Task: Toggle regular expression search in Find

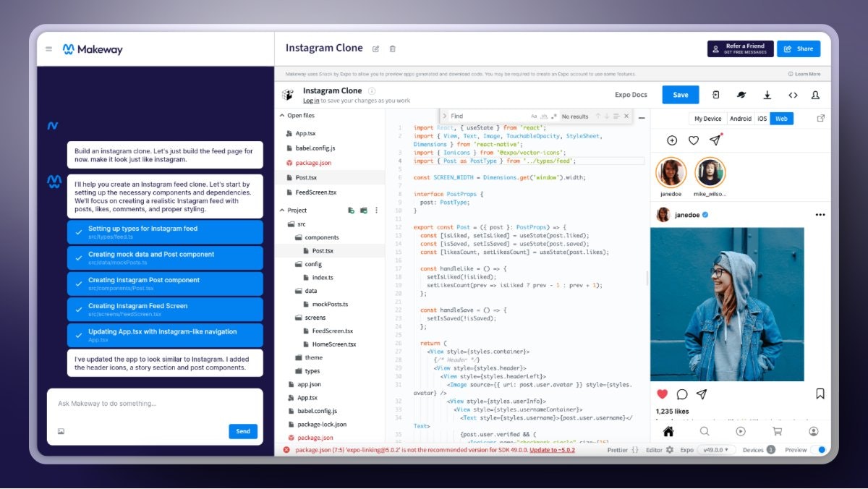Action: pyautogui.click(x=554, y=116)
